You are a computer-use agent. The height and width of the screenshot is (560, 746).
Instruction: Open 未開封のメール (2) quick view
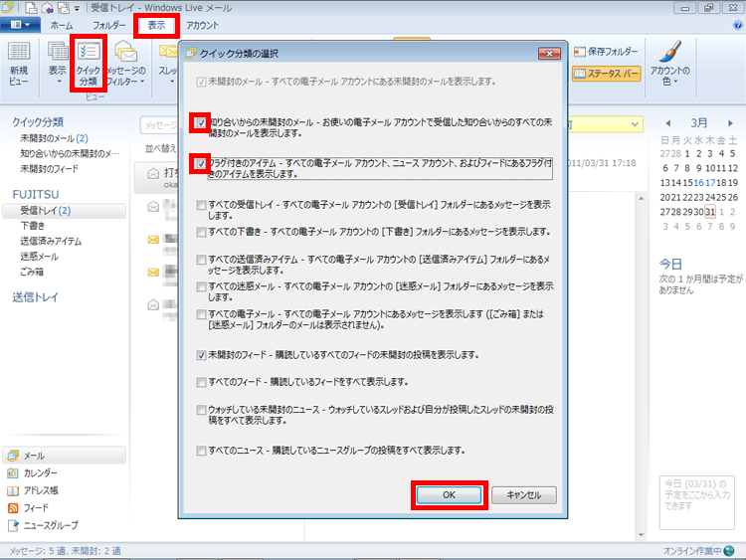coord(54,138)
